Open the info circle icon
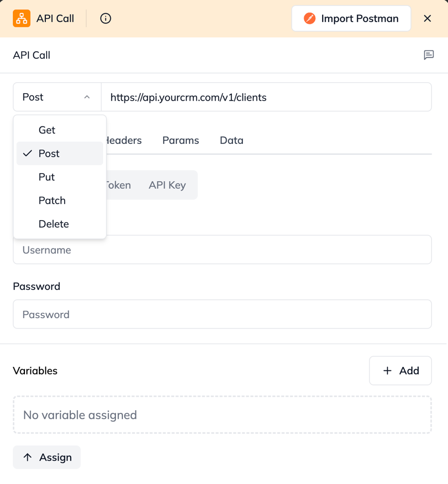Image resolution: width=448 pixels, height=484 pixels. [106, 18]
